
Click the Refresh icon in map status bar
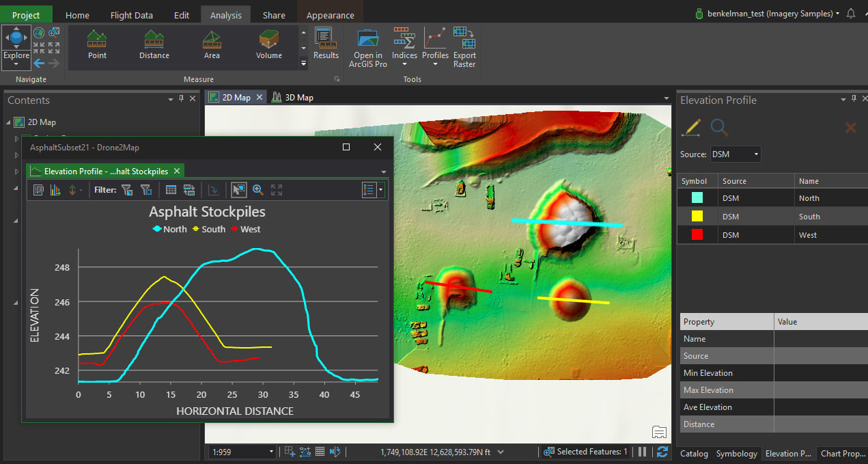pyautogui.click(x=662, y=452)
